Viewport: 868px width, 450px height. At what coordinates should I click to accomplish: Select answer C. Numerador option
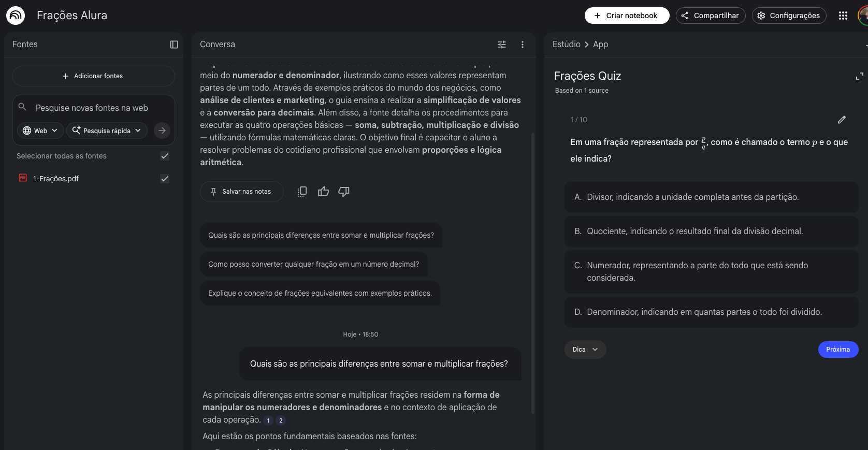[x=711, y=271]
